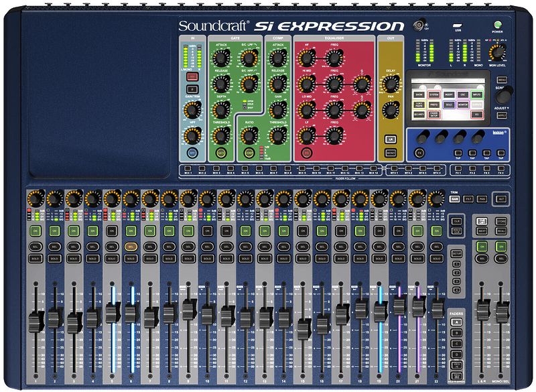Open MONITOR on the touchscreen menu
This screenshot has height=392, width=536.
point(463,105)
